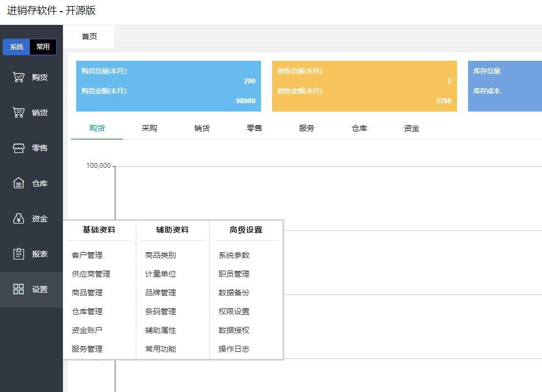Click the orange 销售总量 summary card
The height and width of the screenshot is (392, 542).
364,86
